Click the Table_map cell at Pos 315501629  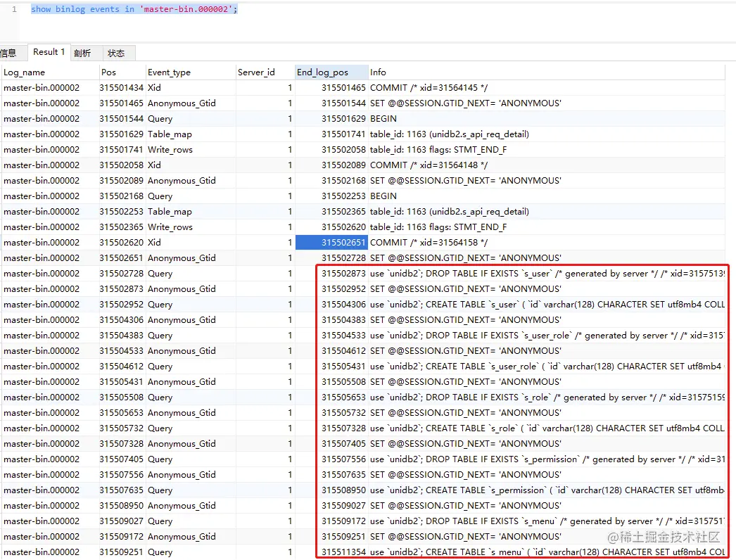click(x=190, y=134)
